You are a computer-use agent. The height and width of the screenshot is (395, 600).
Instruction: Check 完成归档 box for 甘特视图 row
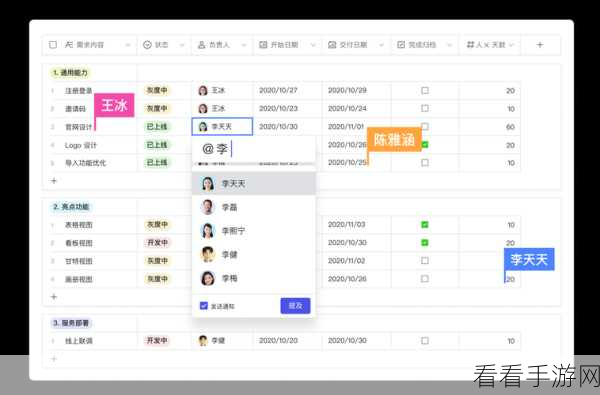click(x=425, y=261)
